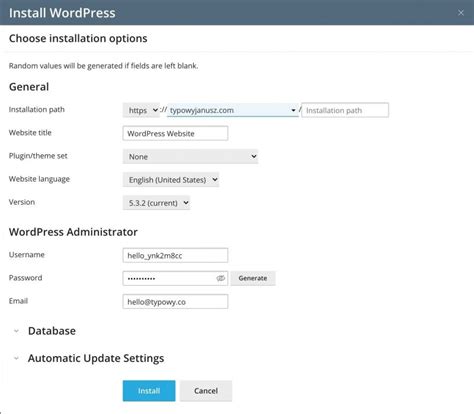Click the Generate password button
474x414 pixels.
pyautogui.click(x=253, y=278)
